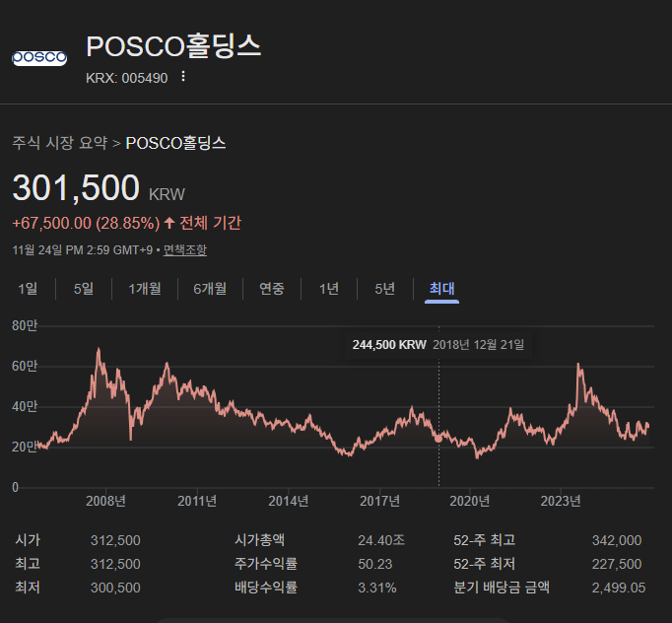Switch chart to 6개월 range
Screen dimensions: 672x623
click(210, 289)
